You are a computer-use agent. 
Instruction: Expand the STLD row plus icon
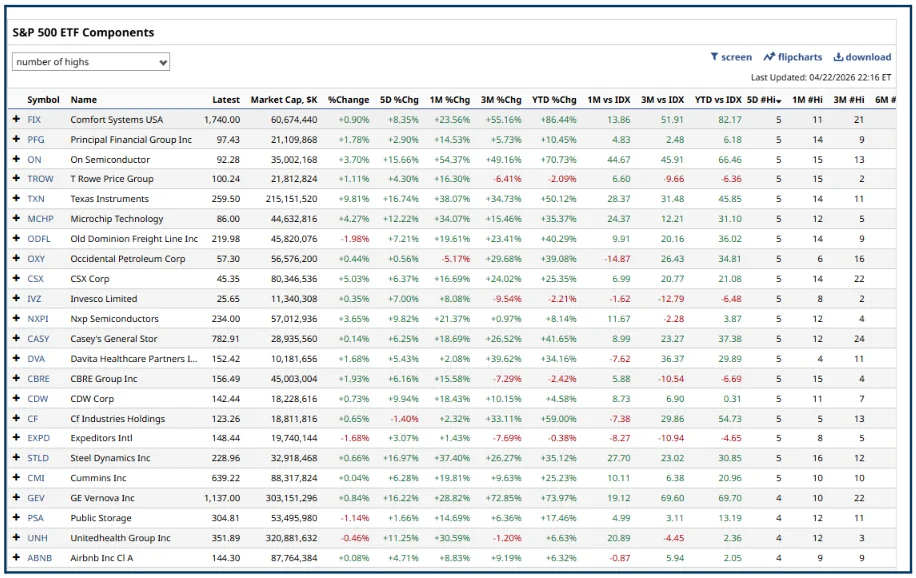pyautogui.click(x=16, y=458)
